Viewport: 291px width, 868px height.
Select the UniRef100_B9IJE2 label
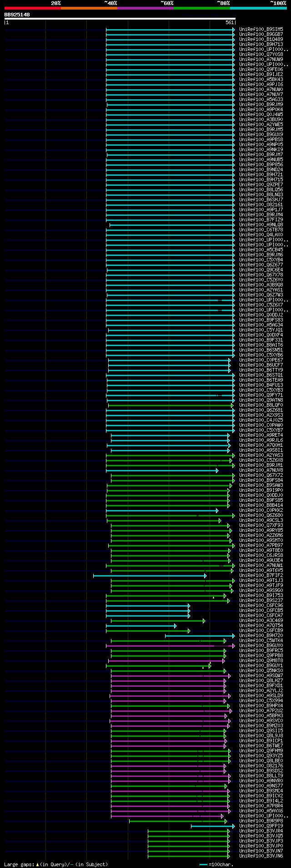click(261, 74)
